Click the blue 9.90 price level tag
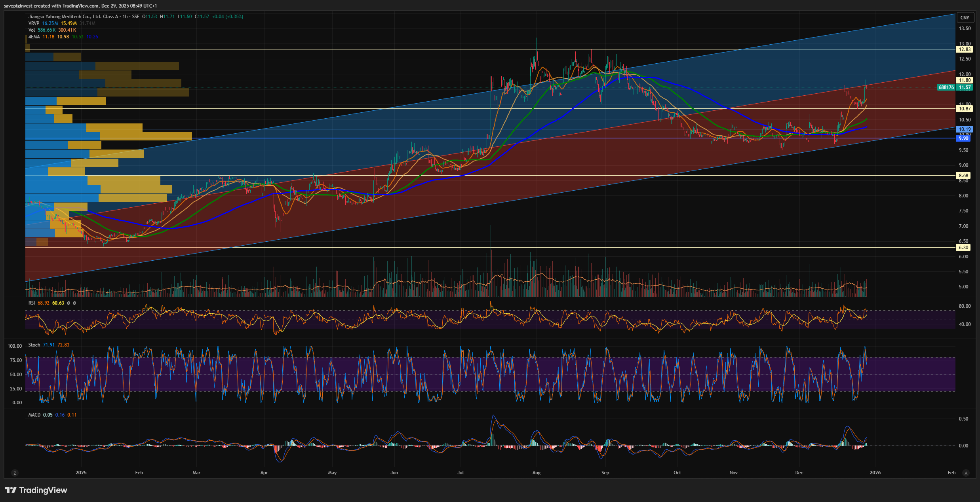980x502 pixels. [x=963, y=138]
